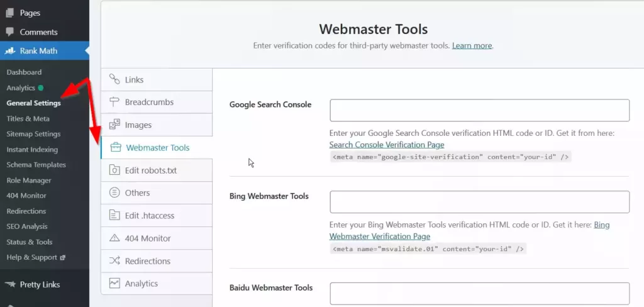Screen dimensions: 644x307
Task: Open the Edit .htaccess tab
Action: [x=157, y=215]
